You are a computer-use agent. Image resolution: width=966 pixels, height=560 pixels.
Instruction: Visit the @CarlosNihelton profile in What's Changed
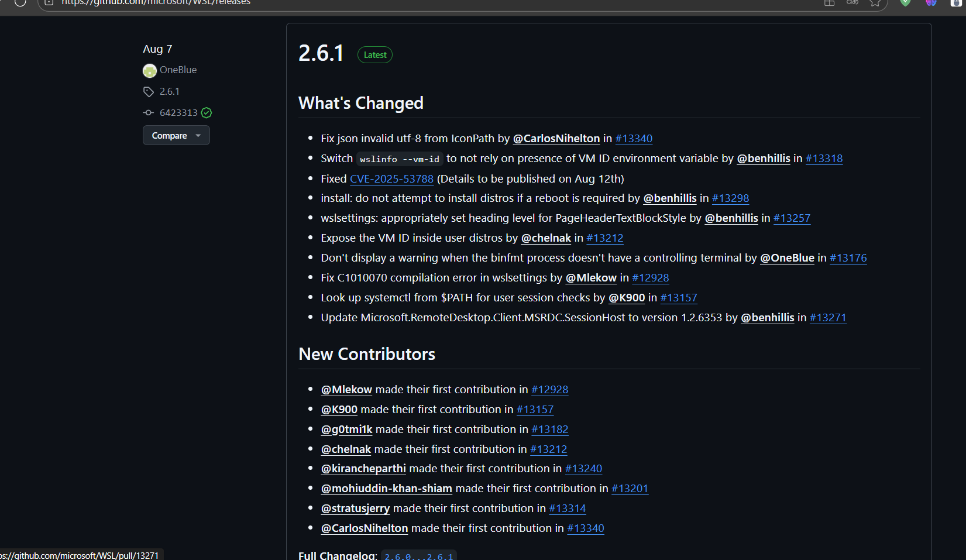coord(556,139)
